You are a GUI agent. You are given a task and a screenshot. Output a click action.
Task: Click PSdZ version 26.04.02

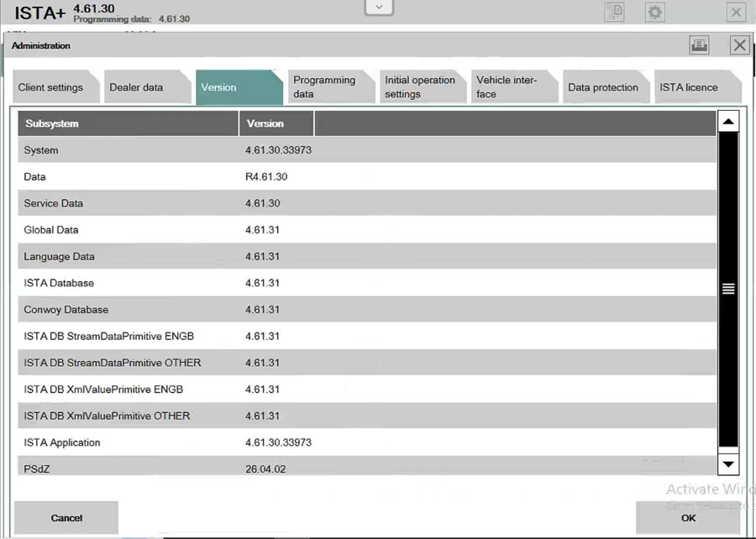265,468
